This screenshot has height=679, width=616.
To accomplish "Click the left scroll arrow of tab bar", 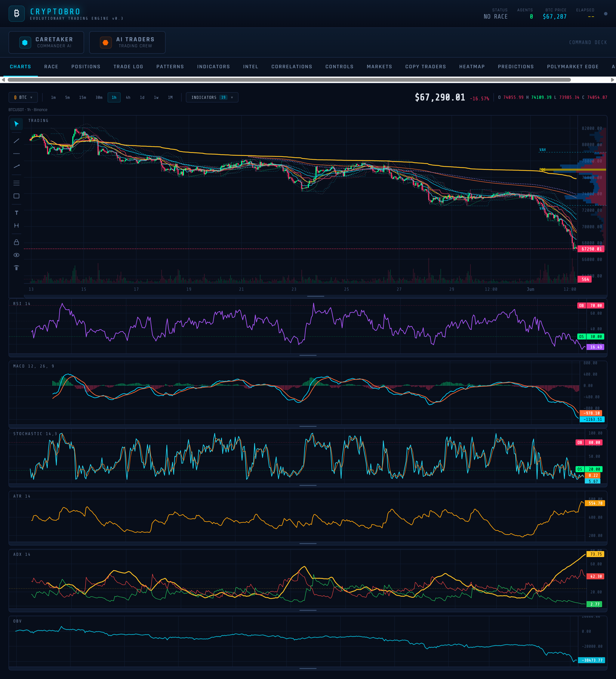I will [3, 80].
